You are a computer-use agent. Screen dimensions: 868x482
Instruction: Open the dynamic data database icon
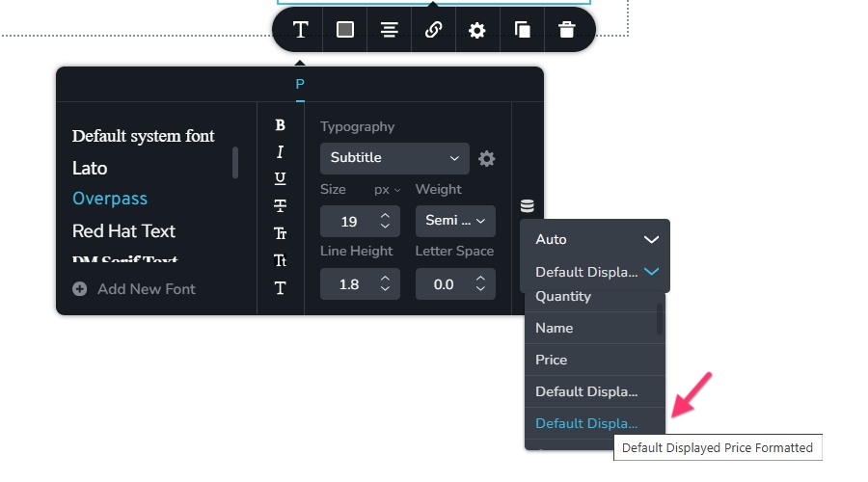coord(527,206)
